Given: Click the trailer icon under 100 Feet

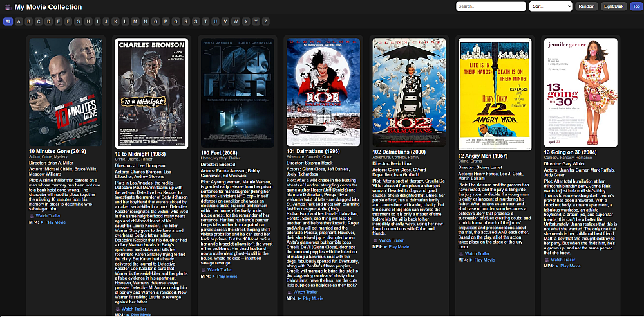Looking at the screenshot, I should click(x=204, y=270).
